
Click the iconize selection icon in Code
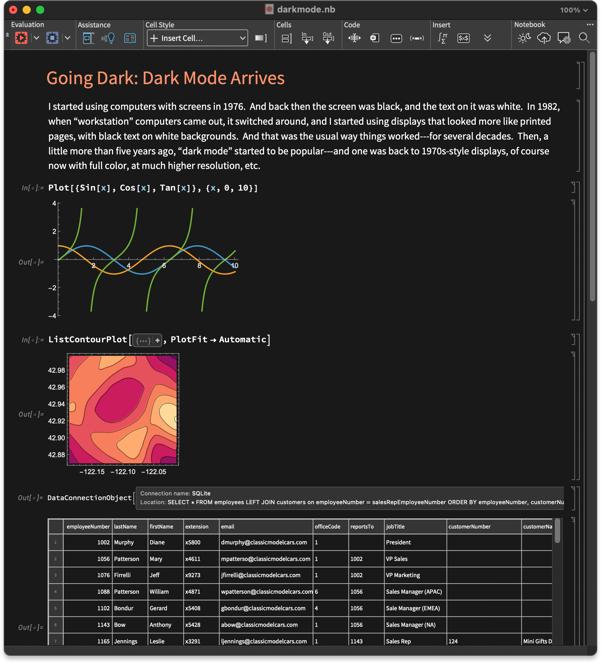374,38
